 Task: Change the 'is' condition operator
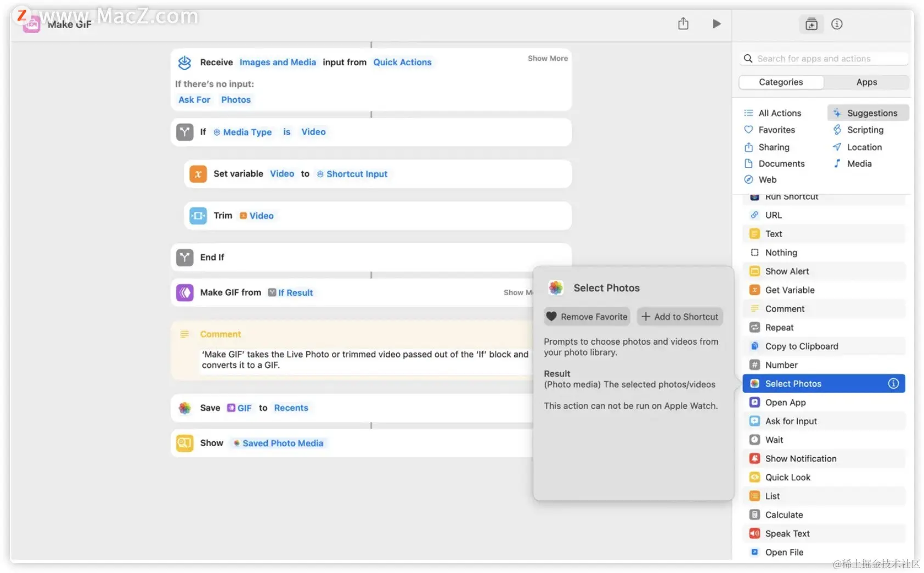pyautogui.click(x=286, y=132)
